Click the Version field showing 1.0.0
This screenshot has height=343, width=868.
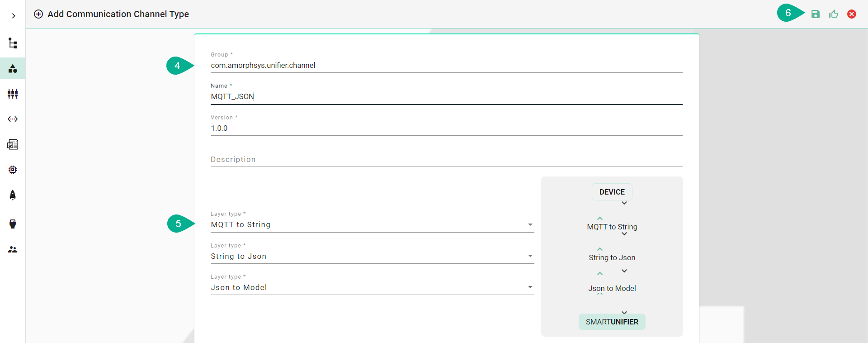coord(446,129)
